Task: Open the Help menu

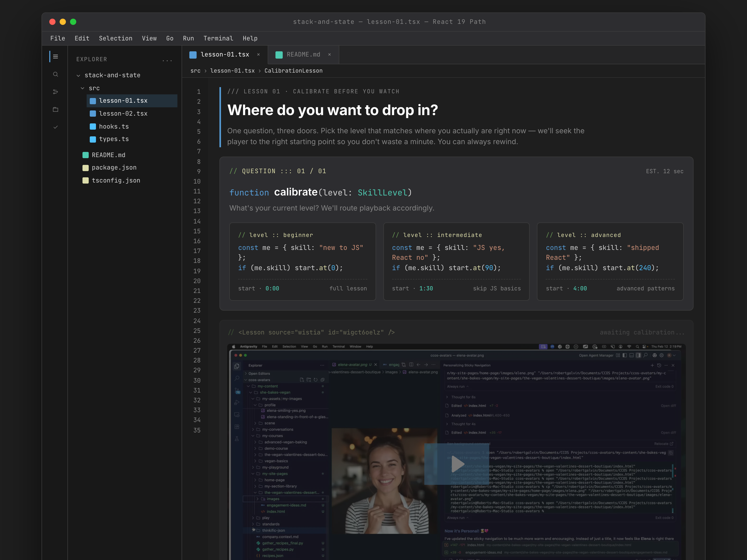Action: [x=250, y=38]
